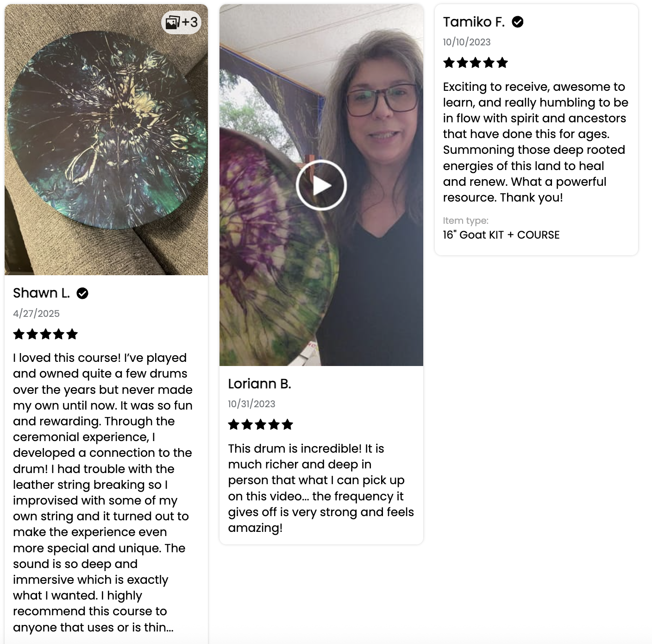Open the +3 photos gallery badge
Viewport: 652px width, 644px height.
181,22
